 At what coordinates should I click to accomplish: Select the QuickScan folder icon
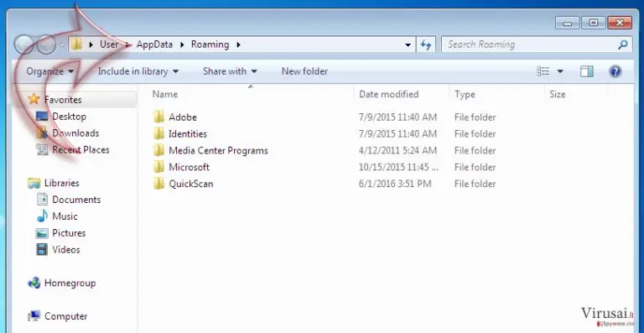158,184
